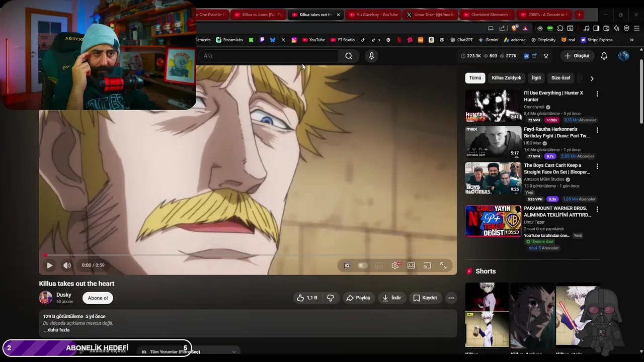The width and height of the screenshot is (644, 362).
Task: Open the Stripe Express bookmark
Action: click(x=596, y=40)
